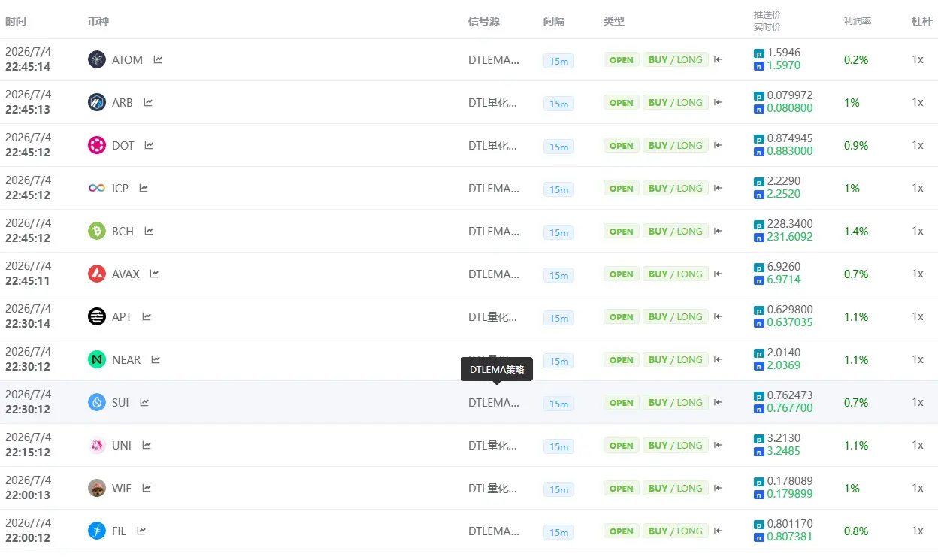Open the chart icon next to AVAX
The height and width of the screenshot is (560, 938).
[154, 274]
